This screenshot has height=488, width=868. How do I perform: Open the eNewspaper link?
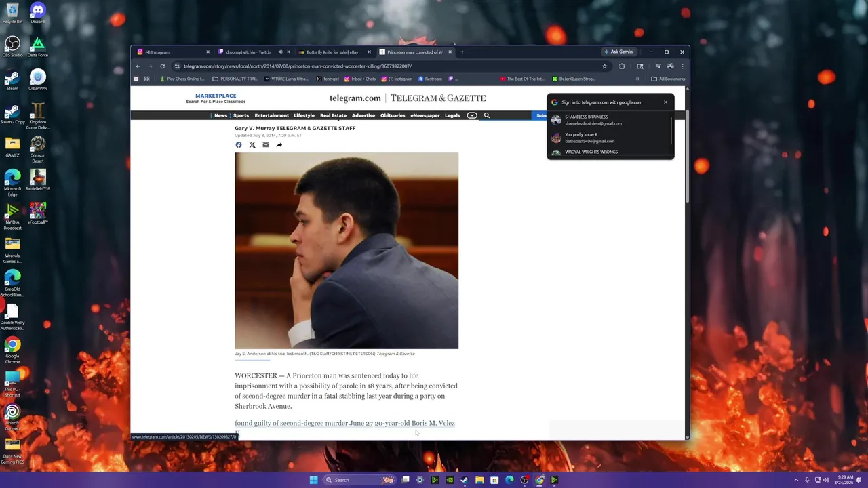[425, 115]
